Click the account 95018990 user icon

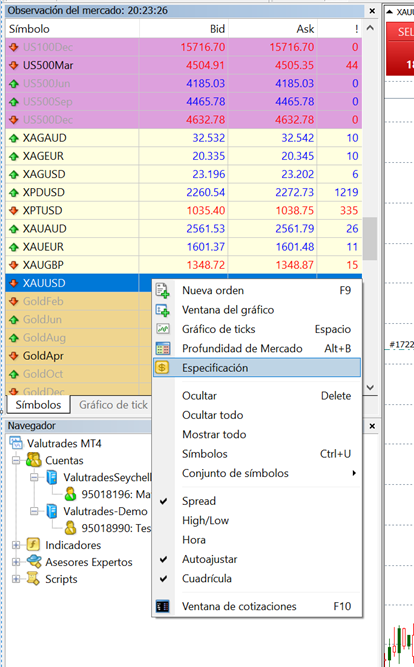[x=70, y=528]
